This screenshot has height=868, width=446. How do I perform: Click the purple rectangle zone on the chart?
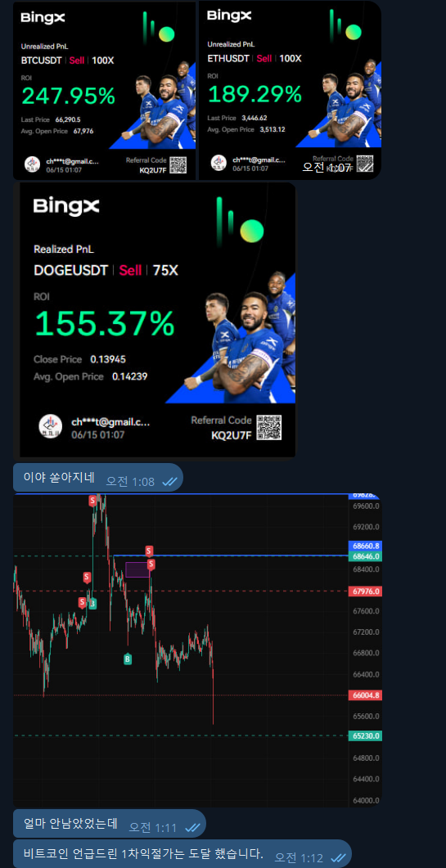137,569
